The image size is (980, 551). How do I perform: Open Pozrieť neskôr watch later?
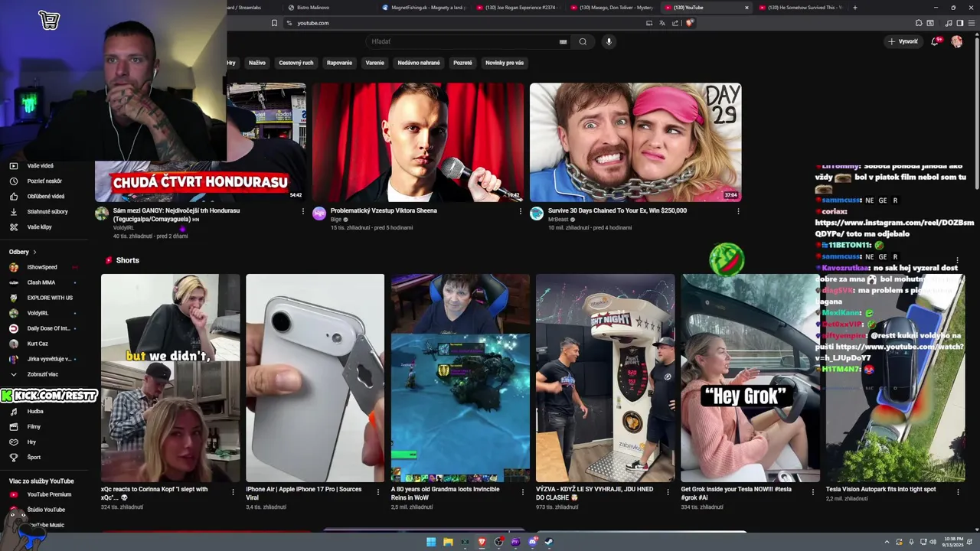(44, 181)
